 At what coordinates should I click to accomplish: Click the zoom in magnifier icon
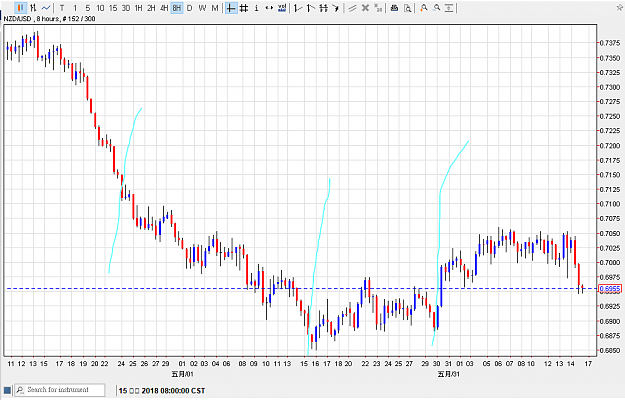[424, 8]
